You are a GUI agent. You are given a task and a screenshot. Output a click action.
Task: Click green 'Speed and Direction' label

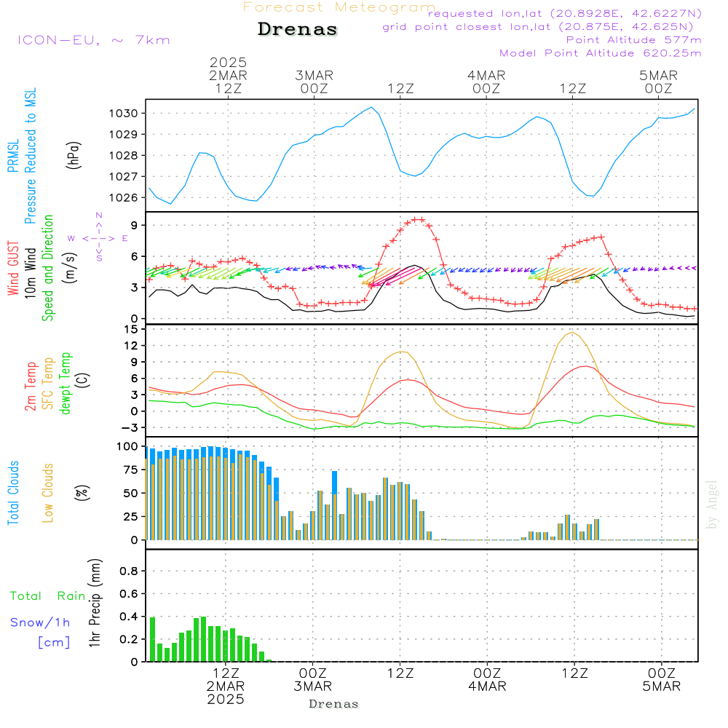47,268
